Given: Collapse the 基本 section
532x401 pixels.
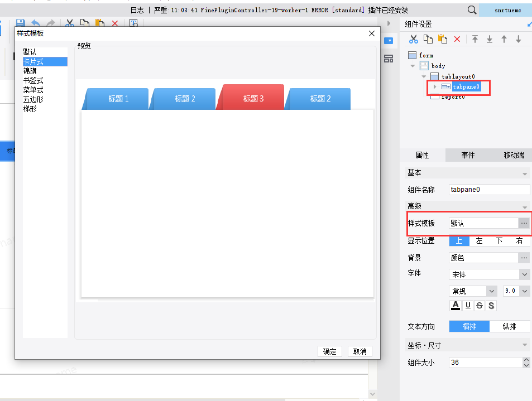Looking at the screenshot, I should point(525,174).
